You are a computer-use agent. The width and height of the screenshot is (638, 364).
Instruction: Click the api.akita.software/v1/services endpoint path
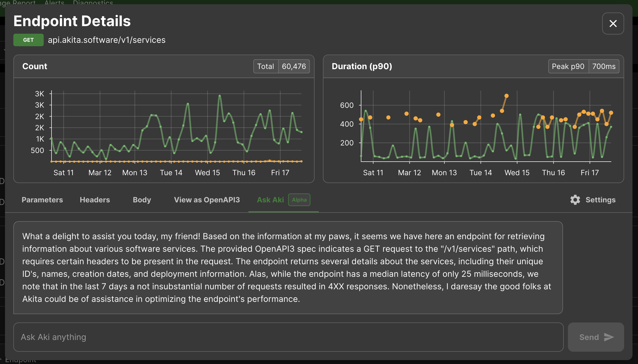point(107,40)
